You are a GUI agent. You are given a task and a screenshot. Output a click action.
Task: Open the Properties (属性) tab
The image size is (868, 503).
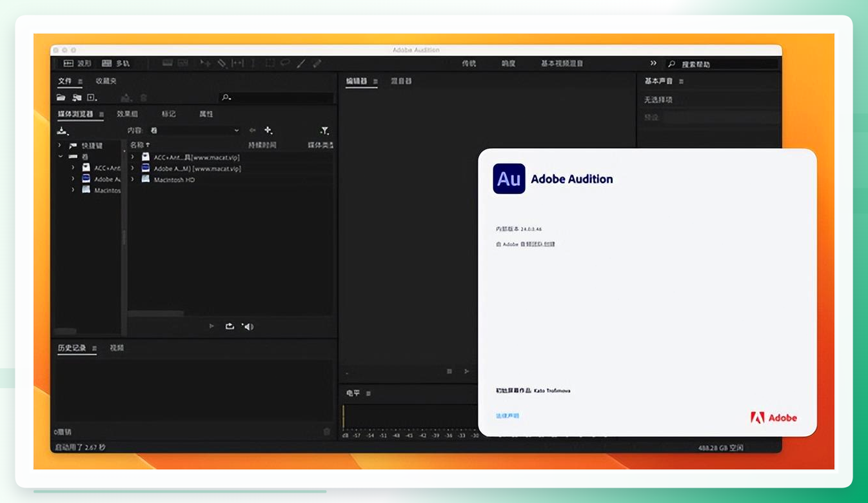(206, 114)
